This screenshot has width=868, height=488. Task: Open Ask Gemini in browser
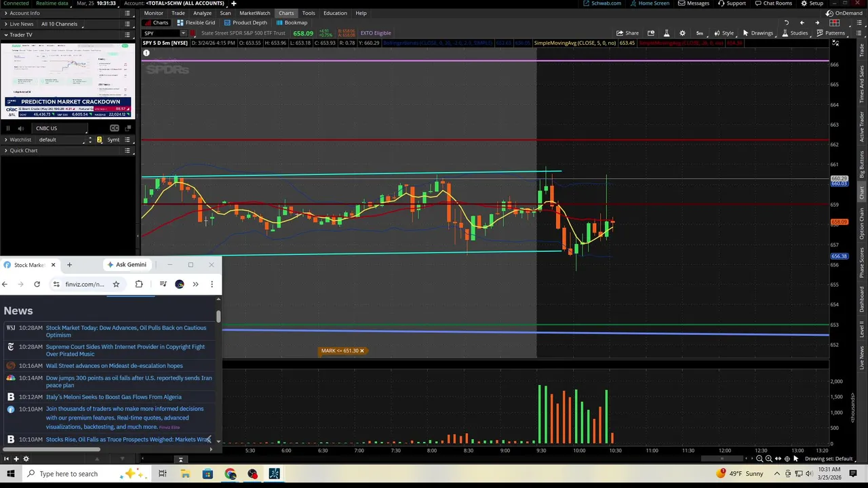[126, 264]
